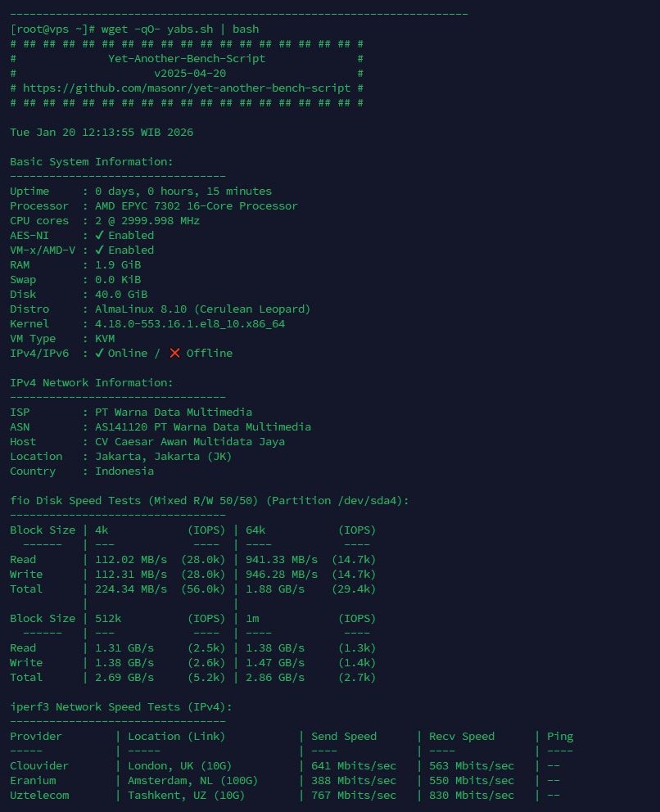Click the VM-x/AMD-V enabled checkmark

pos(99,250)
